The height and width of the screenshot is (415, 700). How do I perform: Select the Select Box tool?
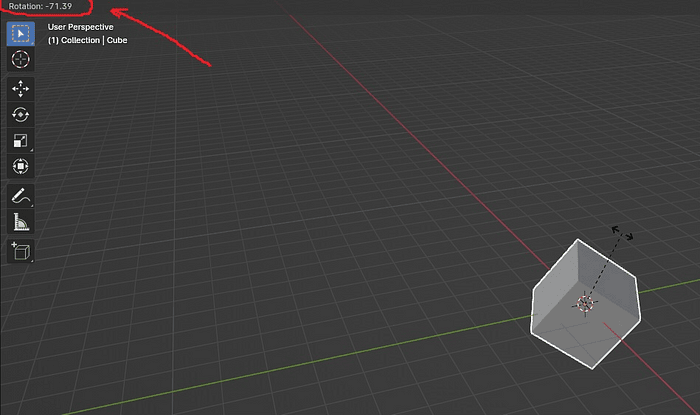click(x=20, y=32)
